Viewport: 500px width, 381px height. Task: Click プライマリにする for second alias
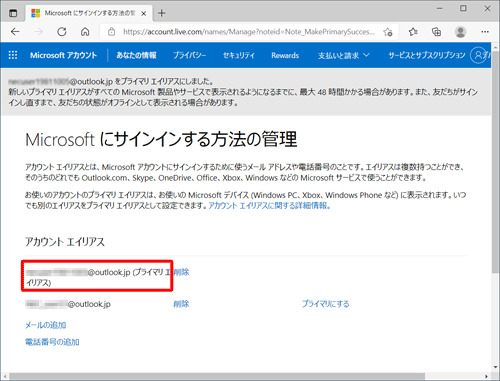tap(325, 304)
